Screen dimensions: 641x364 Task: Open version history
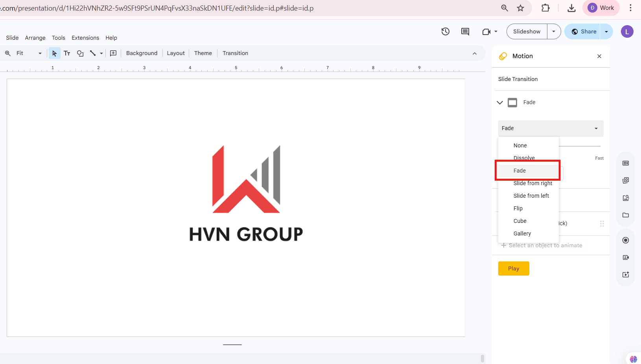click(x=446, y=31)
